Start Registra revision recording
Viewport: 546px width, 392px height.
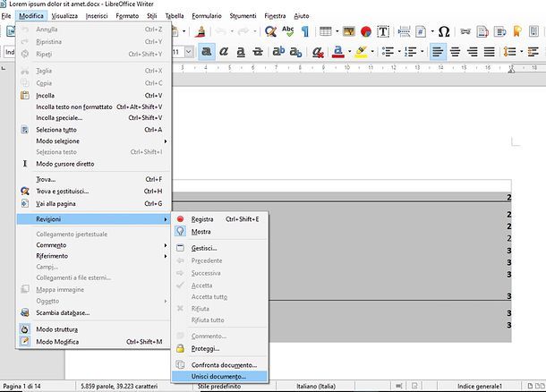219,219
